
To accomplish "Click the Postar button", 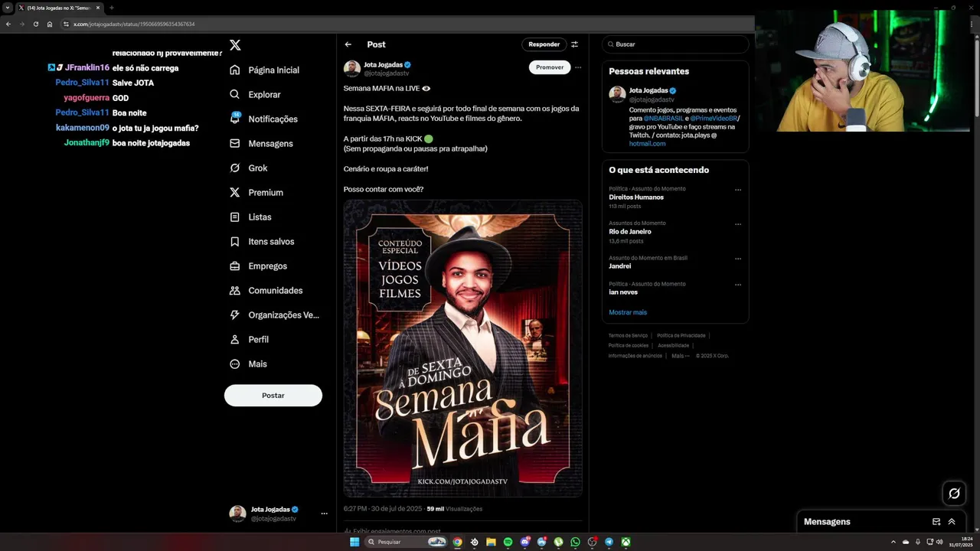I will click(273, 396).
